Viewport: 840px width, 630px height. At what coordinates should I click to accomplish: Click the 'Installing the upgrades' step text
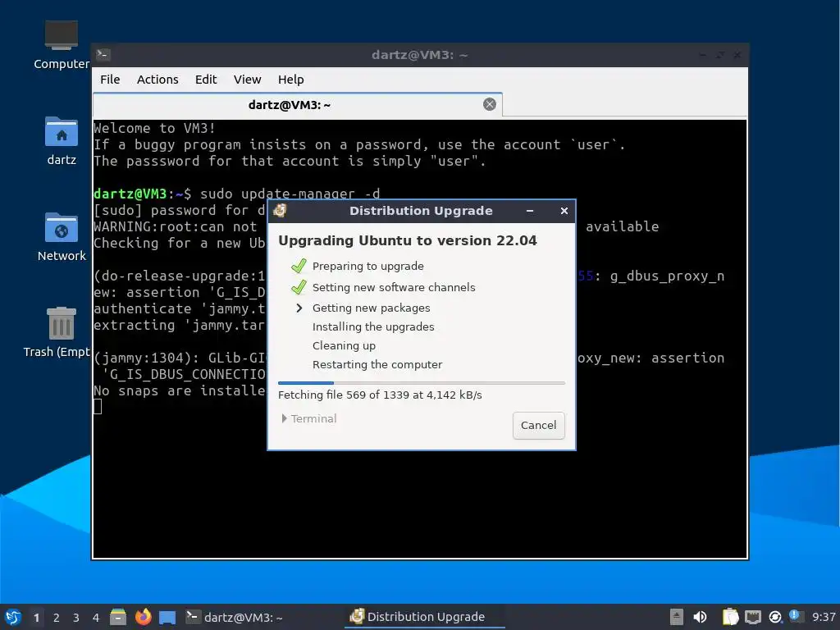(373, 326)
